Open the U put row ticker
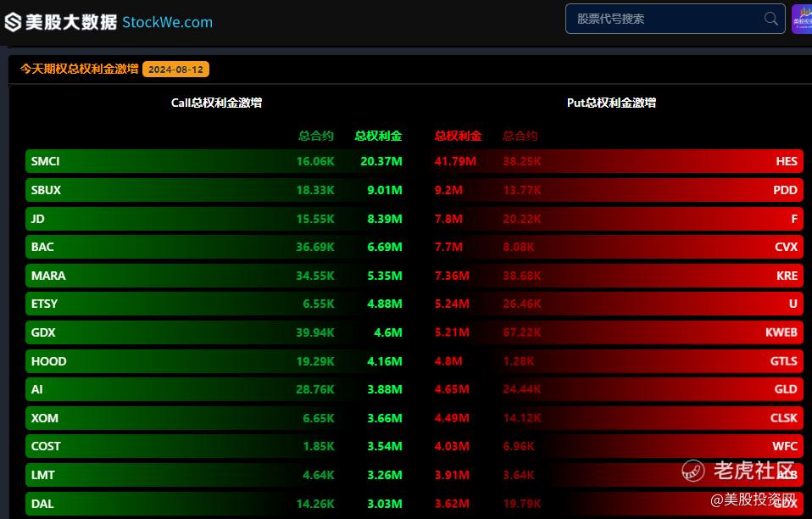This screenshot has height=519, width=812. (793, 304)
